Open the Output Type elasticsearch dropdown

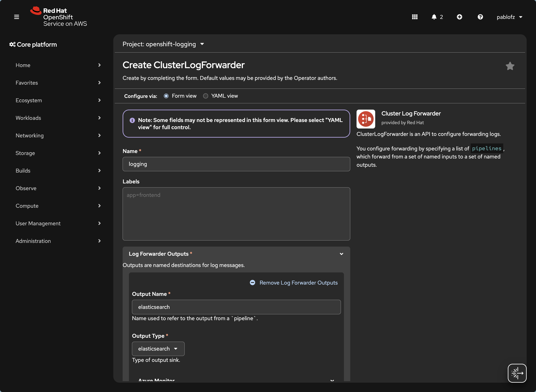click(x=158, y=349)
